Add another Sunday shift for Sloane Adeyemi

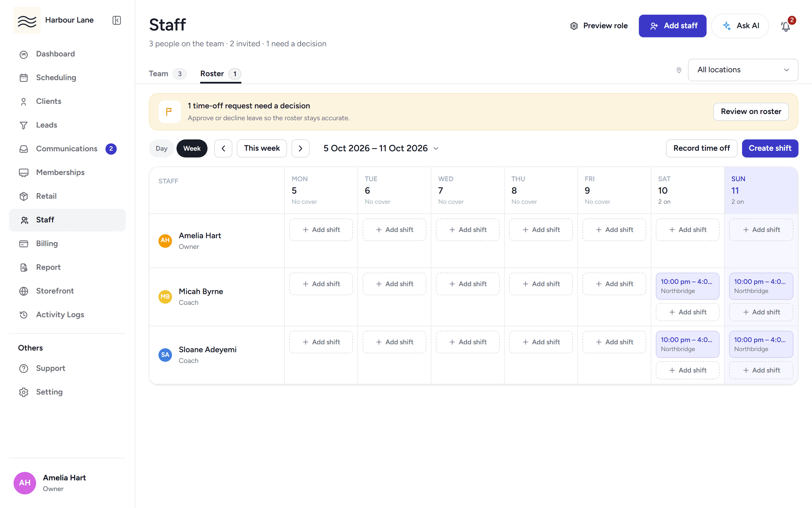tap(761, 370)
